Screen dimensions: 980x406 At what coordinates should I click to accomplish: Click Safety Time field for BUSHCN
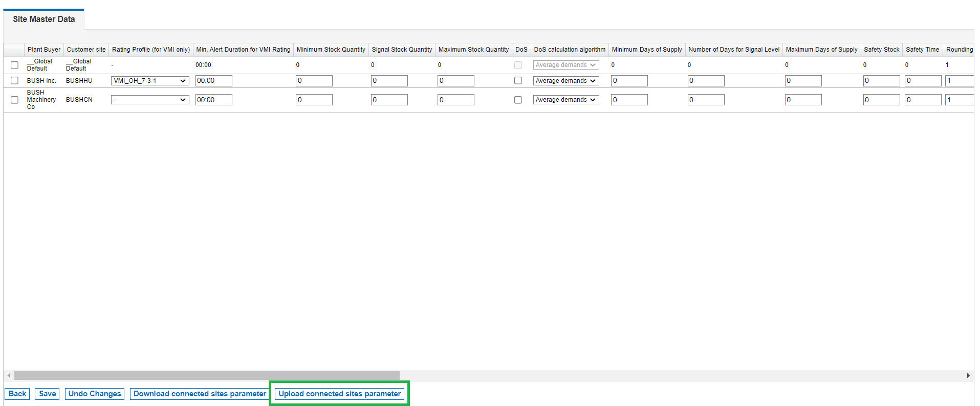click(x=923, y=100)
